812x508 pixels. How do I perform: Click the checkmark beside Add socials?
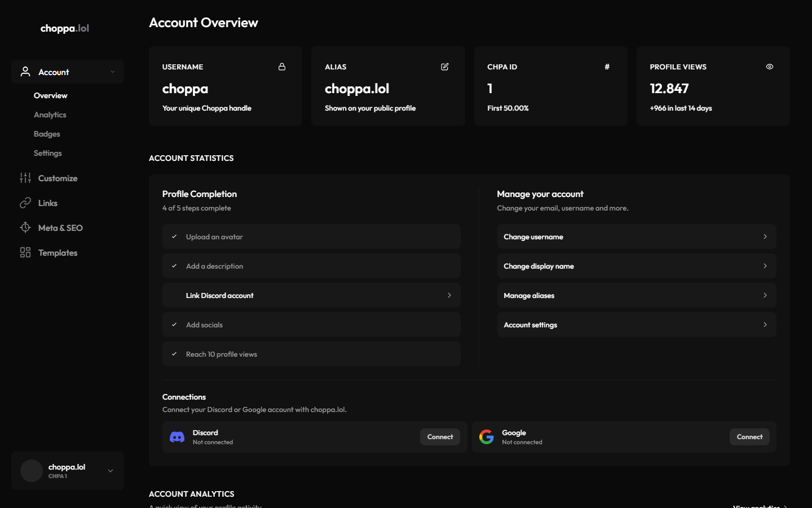tap(174, 325)
